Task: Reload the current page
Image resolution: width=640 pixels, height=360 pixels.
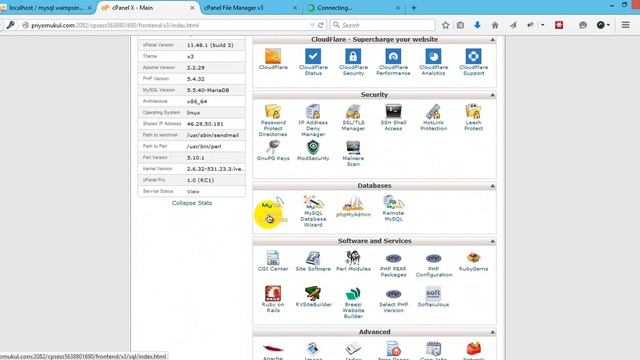Action: coord(321,25)
